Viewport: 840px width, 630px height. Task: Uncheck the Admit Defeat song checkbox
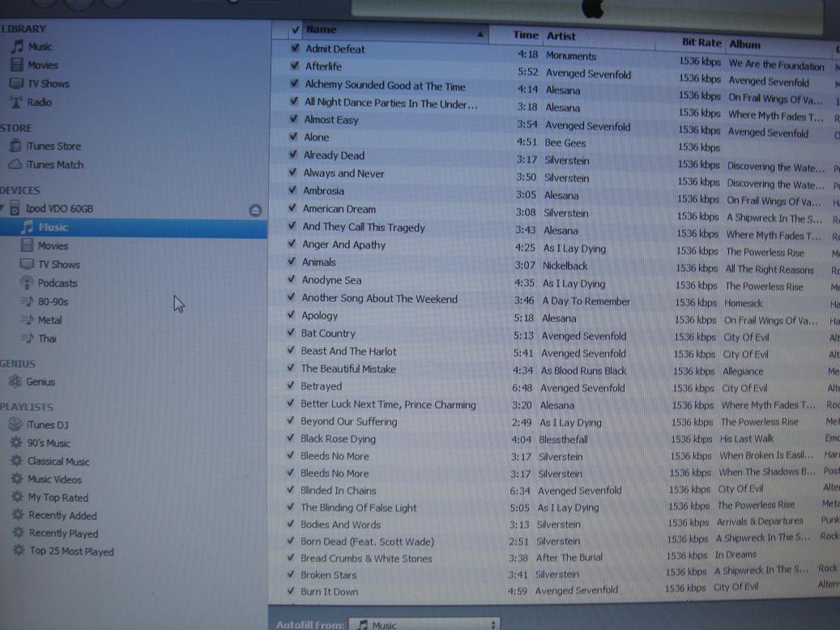point(295,49)
